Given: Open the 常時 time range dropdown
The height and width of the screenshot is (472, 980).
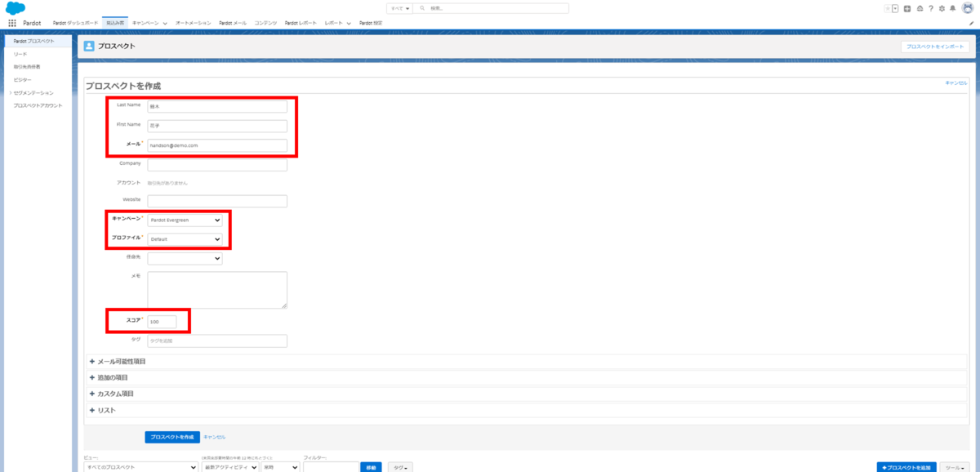Looking at the screenshot, I should [x=279, y=468].
